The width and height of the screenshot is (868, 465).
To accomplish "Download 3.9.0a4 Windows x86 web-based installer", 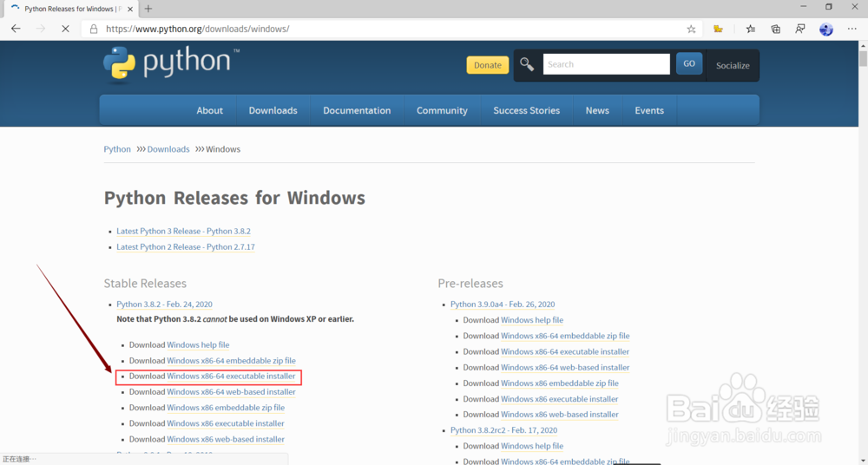I will pos(560,414).
